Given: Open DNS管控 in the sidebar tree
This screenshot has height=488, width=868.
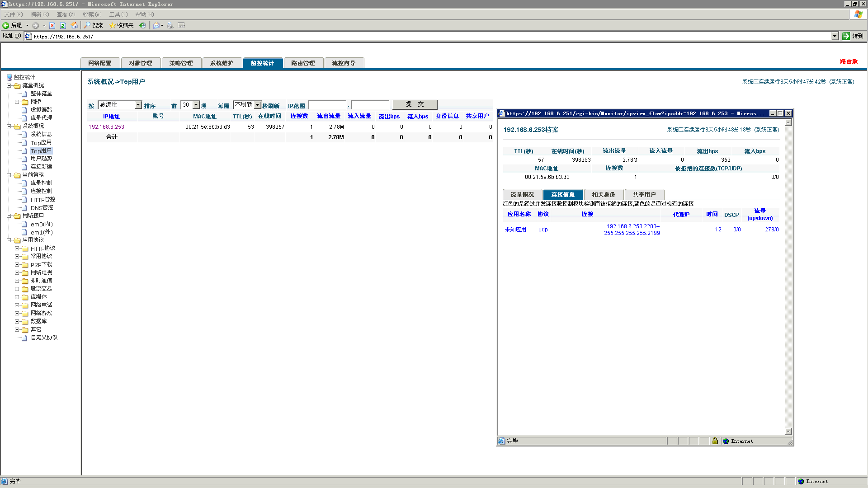Looking at the screenshot, I should click(x=42, y=208).
